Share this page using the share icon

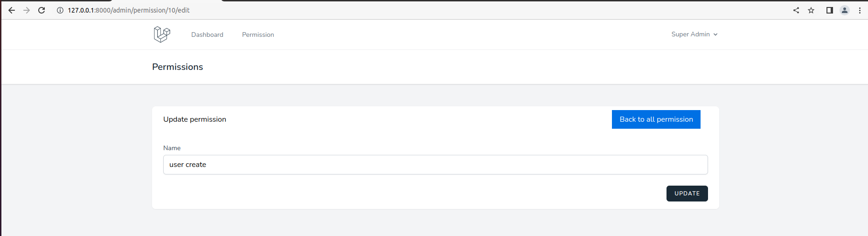tap(796, 10)
